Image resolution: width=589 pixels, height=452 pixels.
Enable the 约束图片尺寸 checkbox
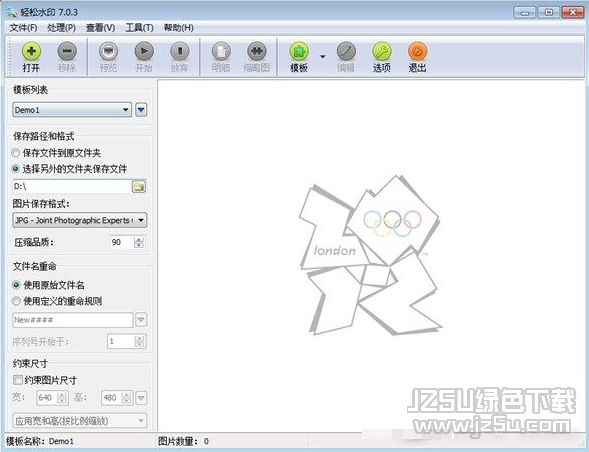17,380
